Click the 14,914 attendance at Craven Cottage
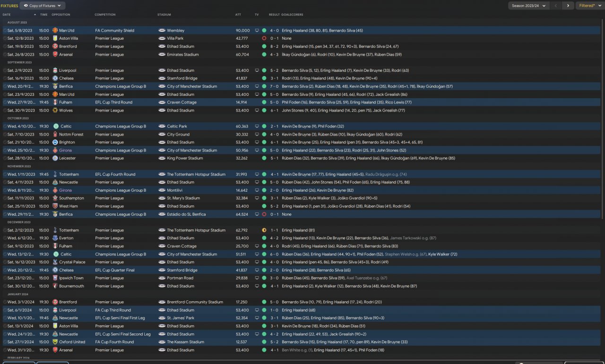 [x=242, y=102]
